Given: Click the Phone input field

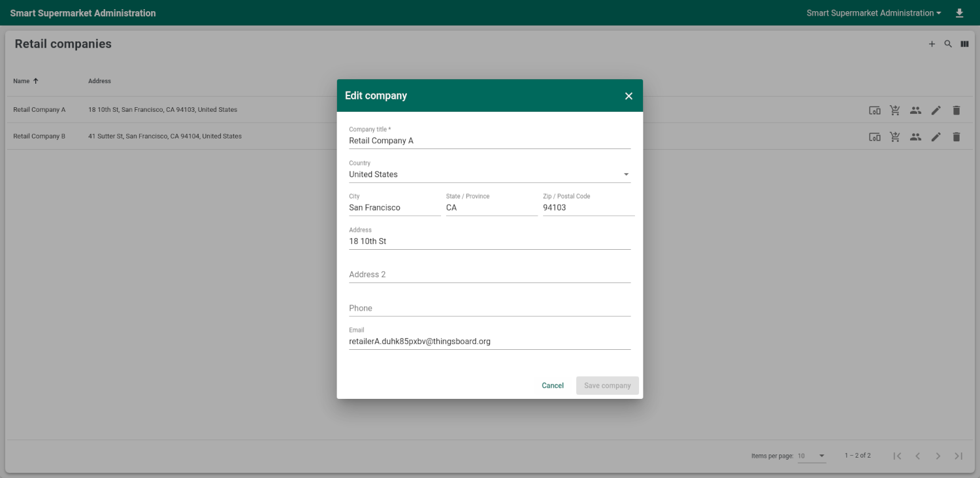Looking at the screenshot, I should (489, 308).
